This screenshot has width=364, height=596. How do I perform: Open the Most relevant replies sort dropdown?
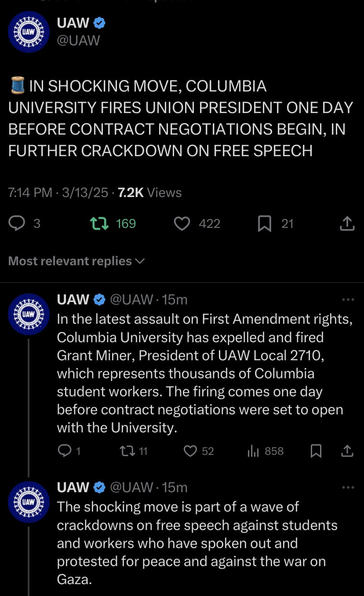click(76, 261)
